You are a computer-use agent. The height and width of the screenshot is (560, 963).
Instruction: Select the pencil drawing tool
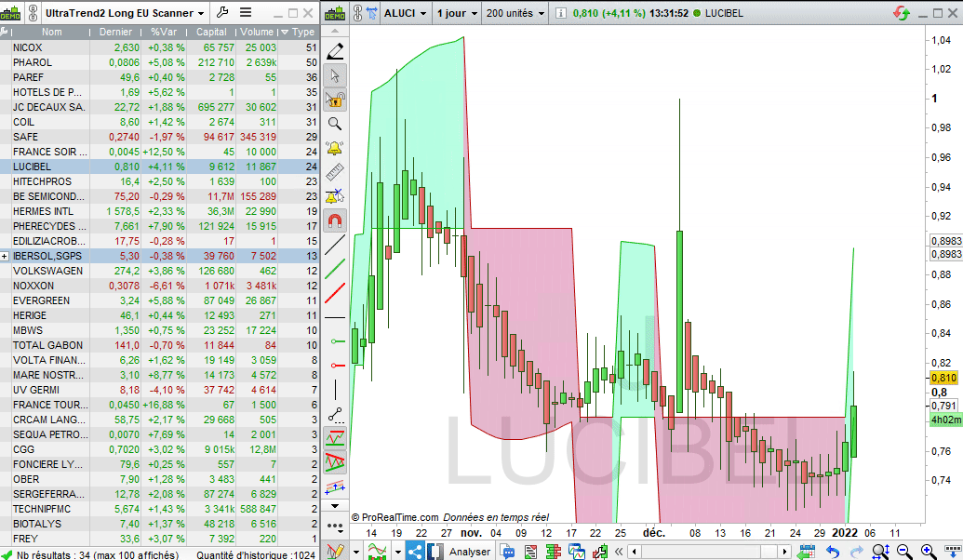click(x=335, y=51)
